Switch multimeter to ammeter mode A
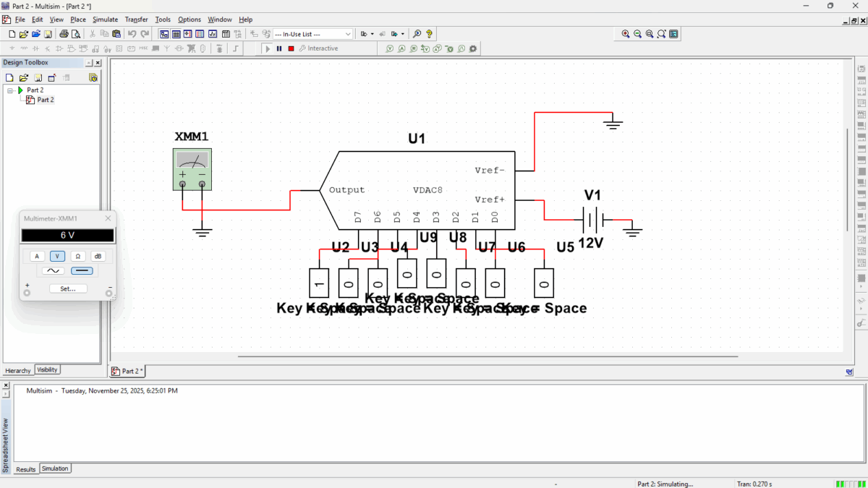The width and height of the screenshot is (868, 488). pos(37,256)
